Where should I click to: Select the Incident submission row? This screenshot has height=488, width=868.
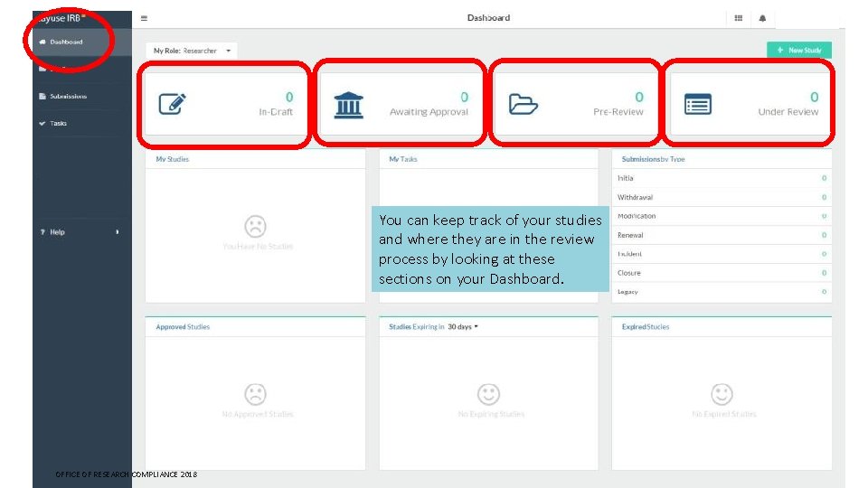coord(722,254)
